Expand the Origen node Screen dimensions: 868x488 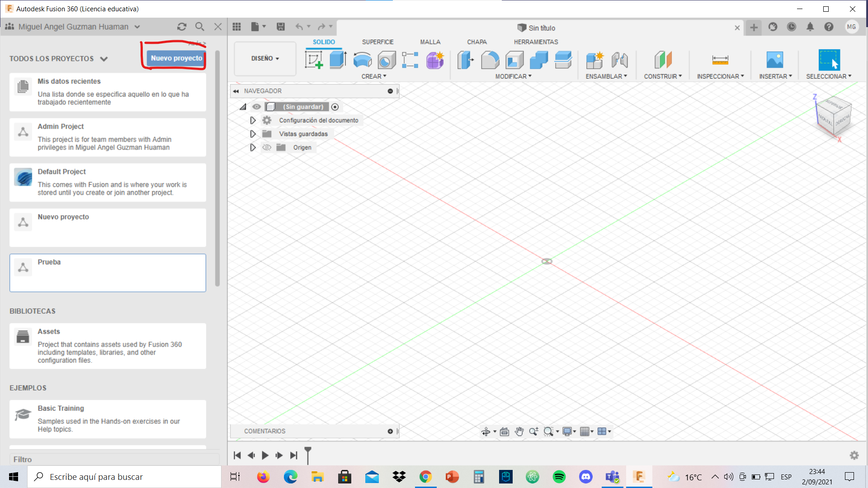(253, 147)
